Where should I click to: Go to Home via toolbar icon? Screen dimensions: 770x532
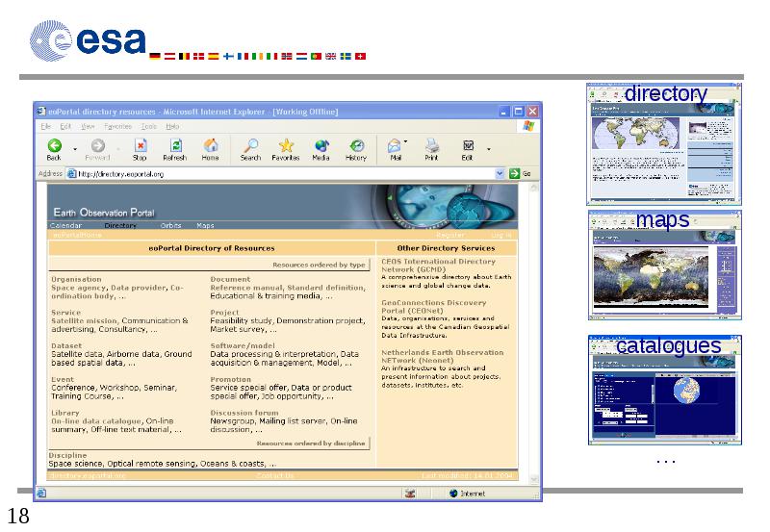coord(211,146)
